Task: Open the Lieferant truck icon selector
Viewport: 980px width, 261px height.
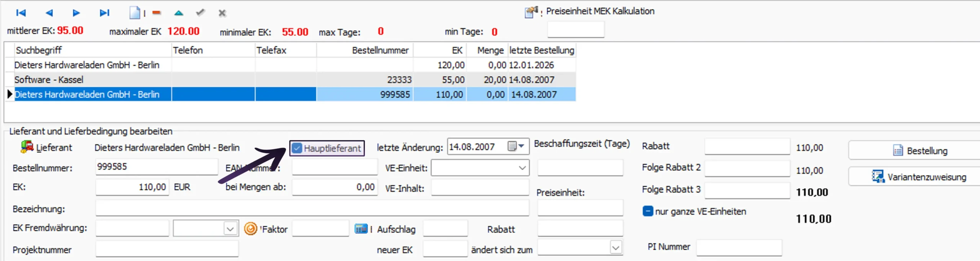Action: 27,147
